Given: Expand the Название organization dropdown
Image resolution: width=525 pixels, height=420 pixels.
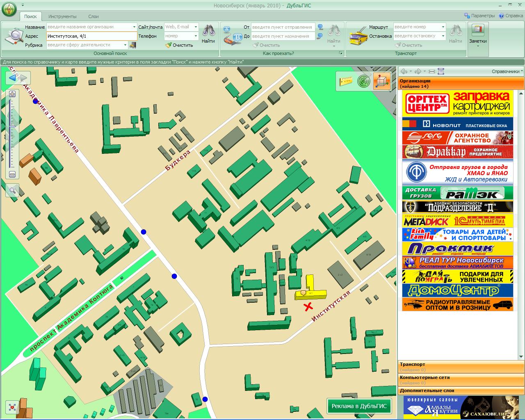Looking at the screenshot, I should (x=134, y=27).
